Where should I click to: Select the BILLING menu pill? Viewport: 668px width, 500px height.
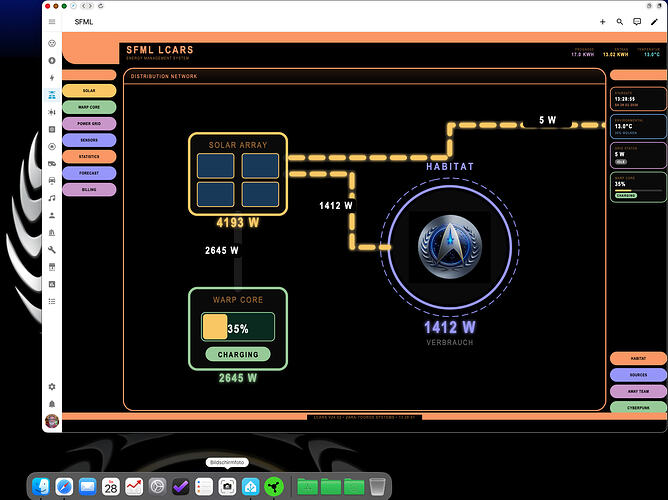(89, 190)
